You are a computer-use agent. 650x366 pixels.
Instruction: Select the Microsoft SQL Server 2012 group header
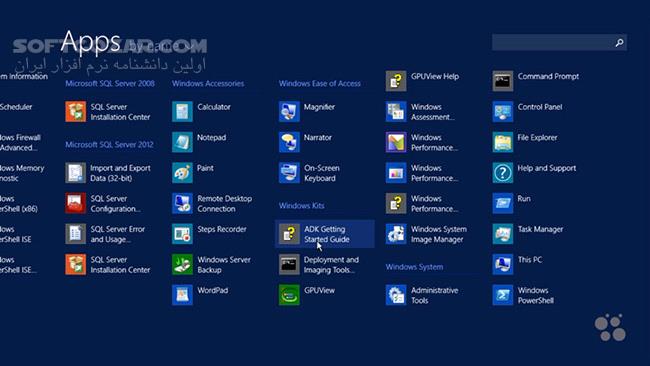109,145
